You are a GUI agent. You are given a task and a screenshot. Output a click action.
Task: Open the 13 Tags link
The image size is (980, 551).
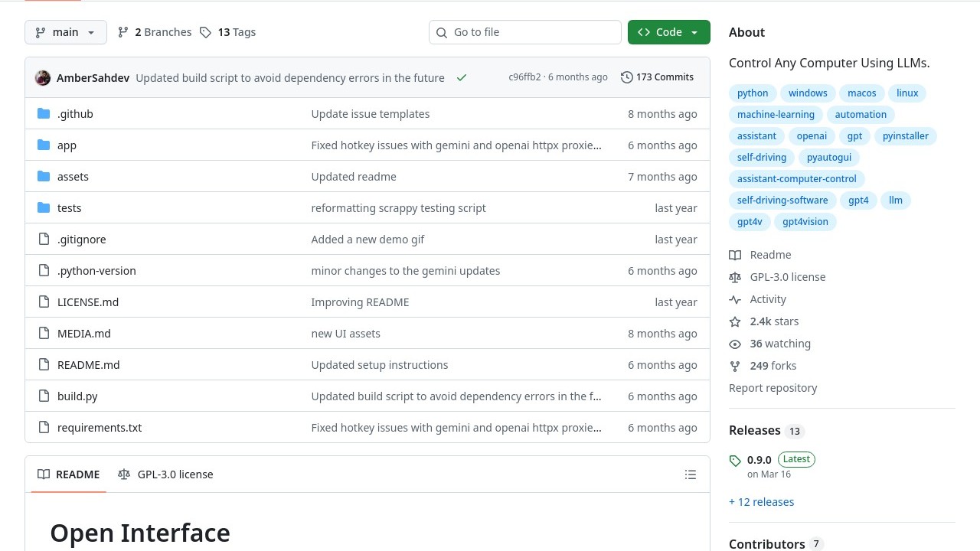coord(228,32)
